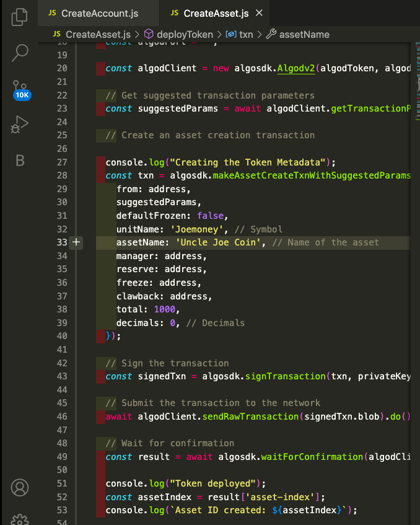Screen dimensions: 420x525
Task: Click the Algodv2 underlined identifier
Action: pos(296,68)
